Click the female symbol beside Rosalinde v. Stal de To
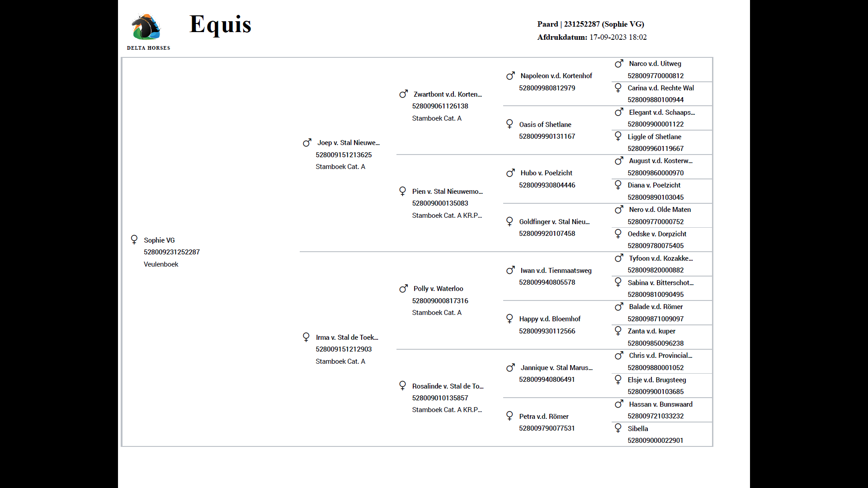Screen dimensions: 868x488 (402, 385)
